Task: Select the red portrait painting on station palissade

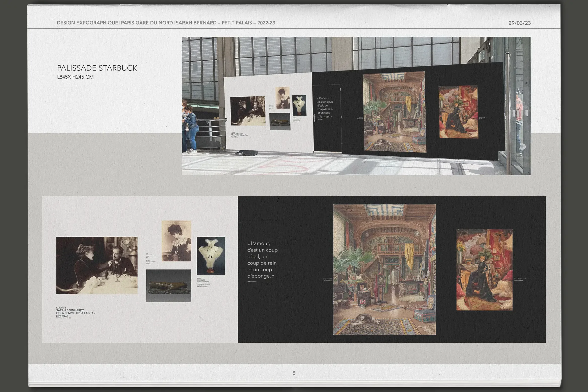Action: point(458,112)
